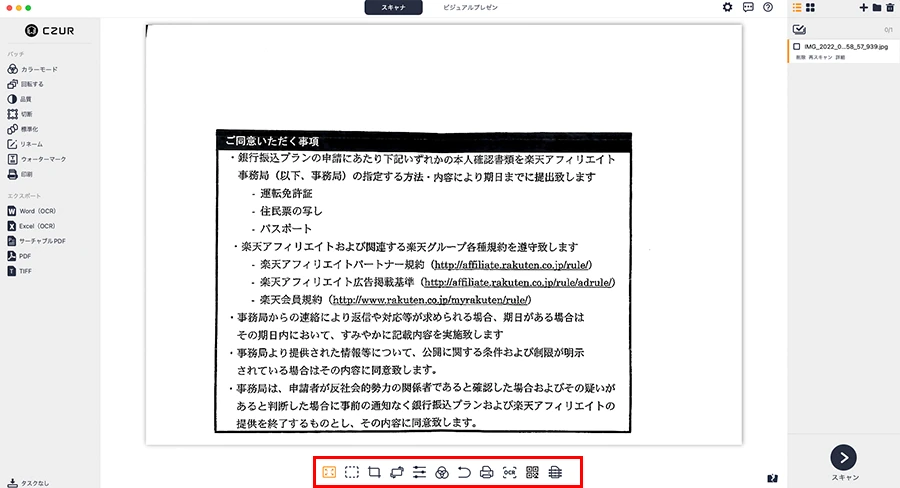Click 削除 under the image file
This screenshot has height=488, width=900.
pyautogui.click(x=800, y=57)
